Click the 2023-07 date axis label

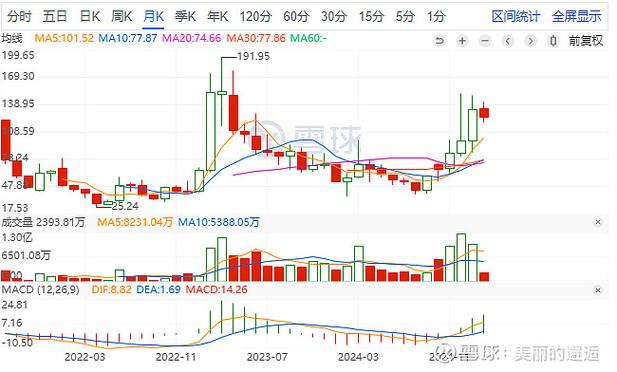[x=267, y=357]
